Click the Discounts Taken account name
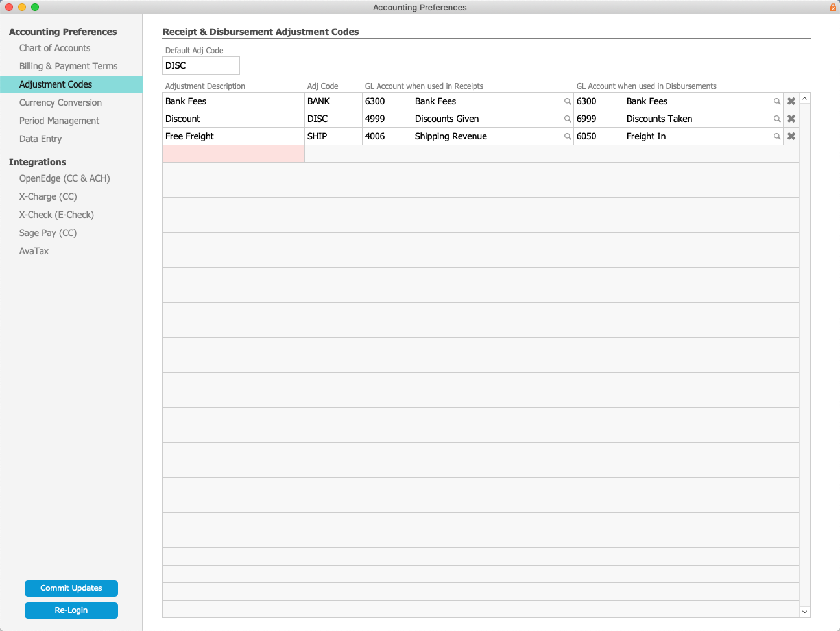The image size is (840, 631). tap(659, 119)
